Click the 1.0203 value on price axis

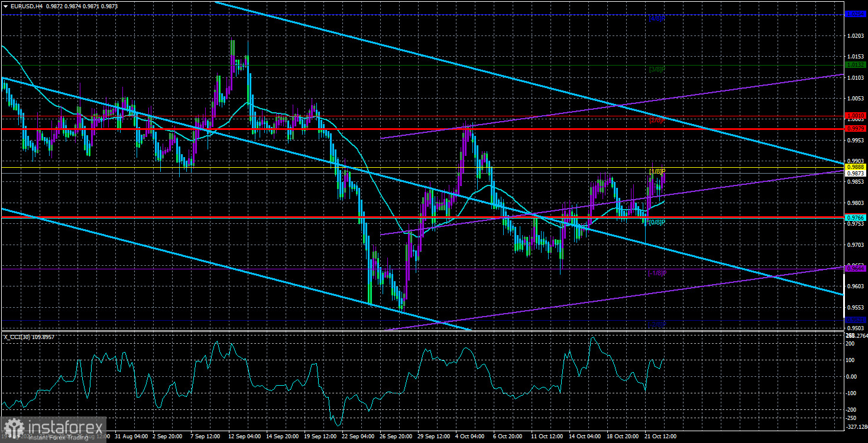[856, 37]
